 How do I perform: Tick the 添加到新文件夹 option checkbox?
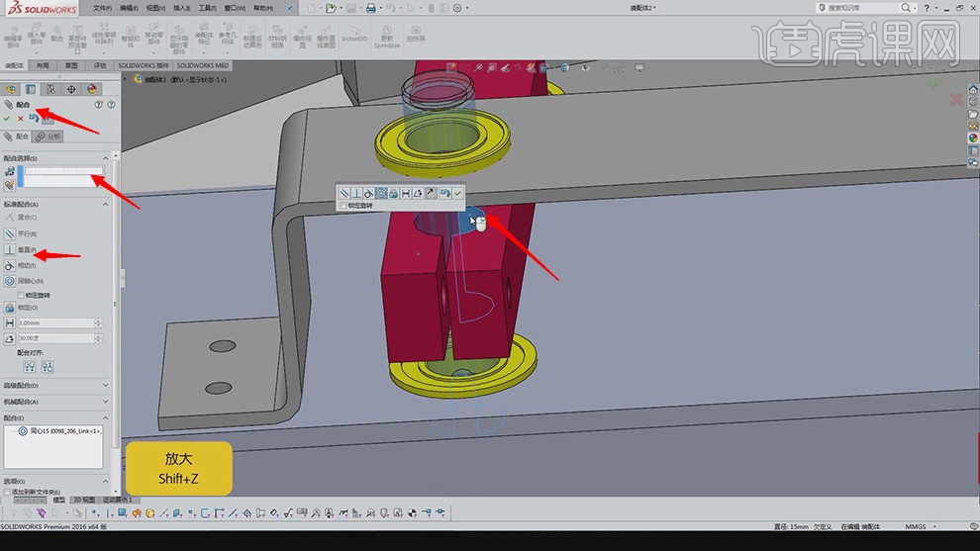click(7, 492)
